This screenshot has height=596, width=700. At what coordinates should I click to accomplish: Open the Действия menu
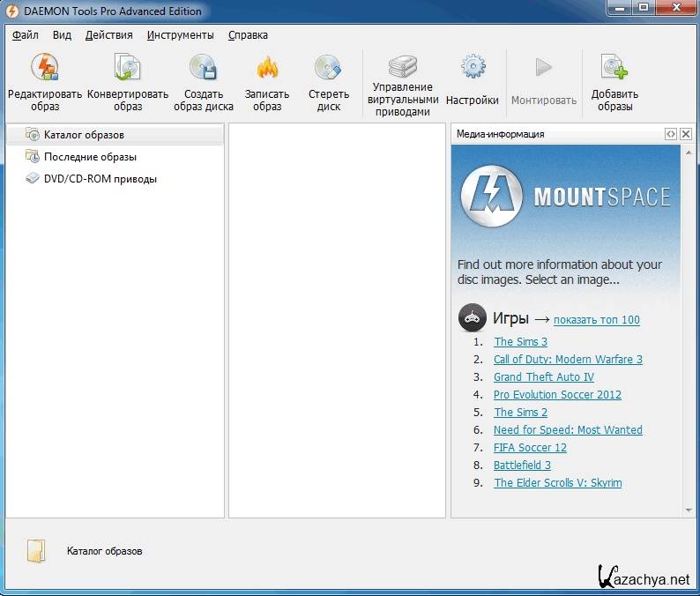point(108,35)
